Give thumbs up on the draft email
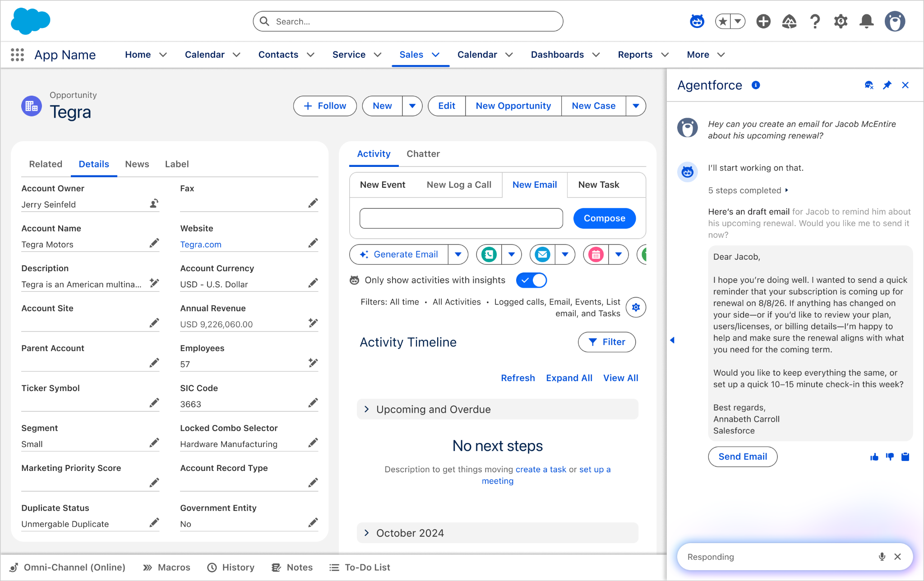Image resolution: width=924 pixels, height=581 pixels. coord(874,457)
